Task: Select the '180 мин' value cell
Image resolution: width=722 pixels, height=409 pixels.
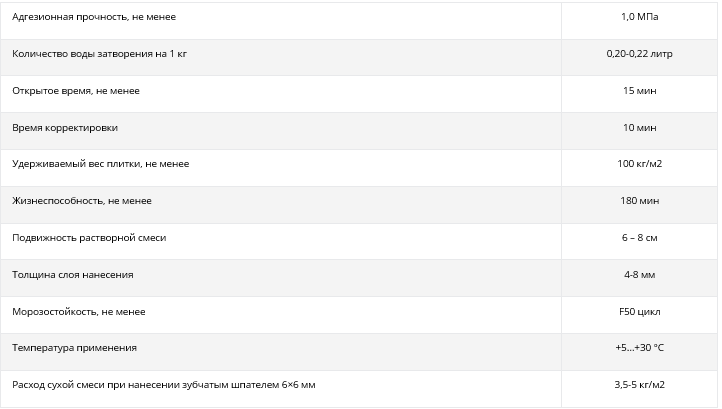Action: point(639,201)
